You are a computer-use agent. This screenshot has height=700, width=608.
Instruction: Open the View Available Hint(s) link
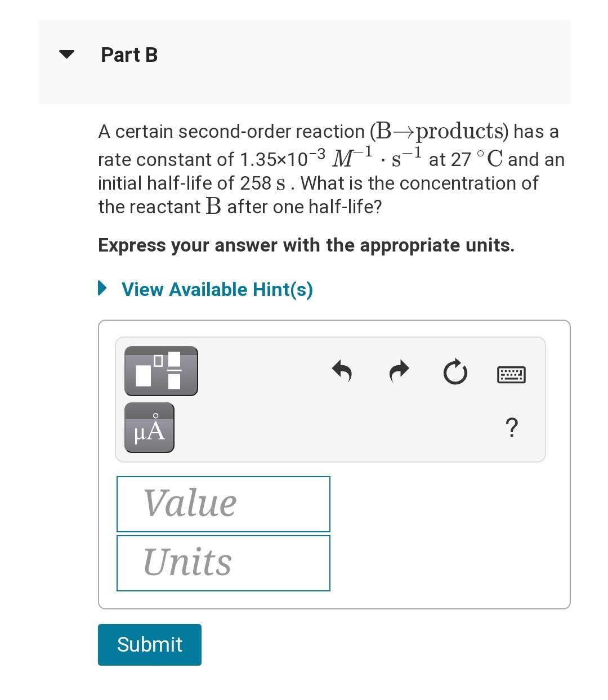[x=217, y=289]
